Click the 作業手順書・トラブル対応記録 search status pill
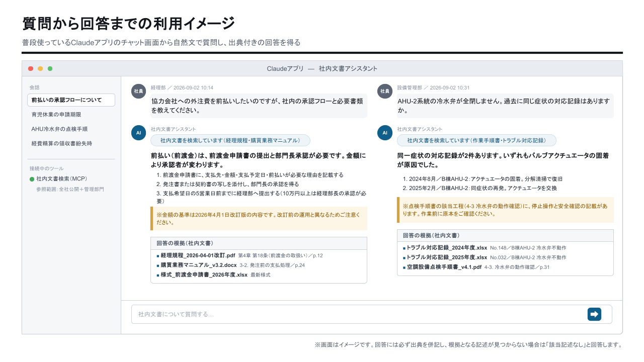 pyautogui.click(x=477, y=140)
